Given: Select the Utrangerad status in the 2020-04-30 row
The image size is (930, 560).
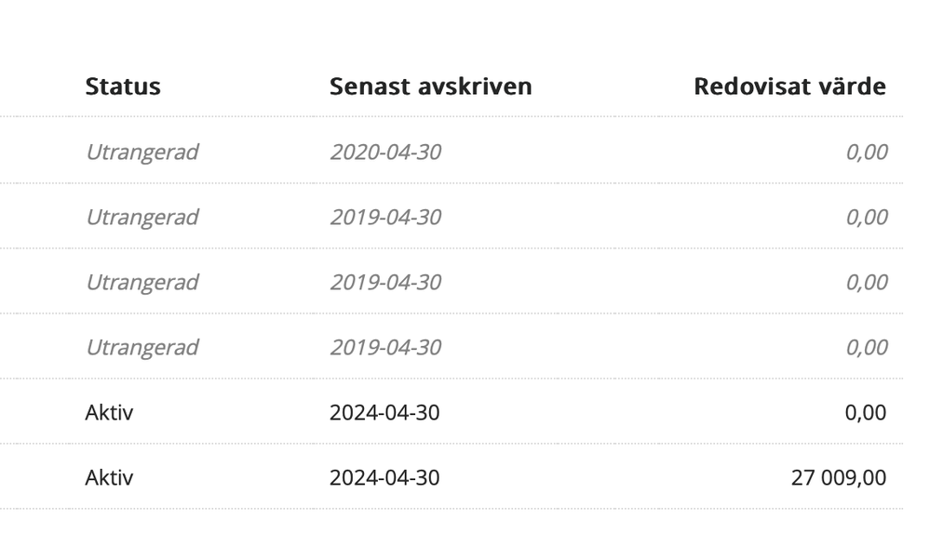Looking at the screenshot, I should (x=142, y=152).
